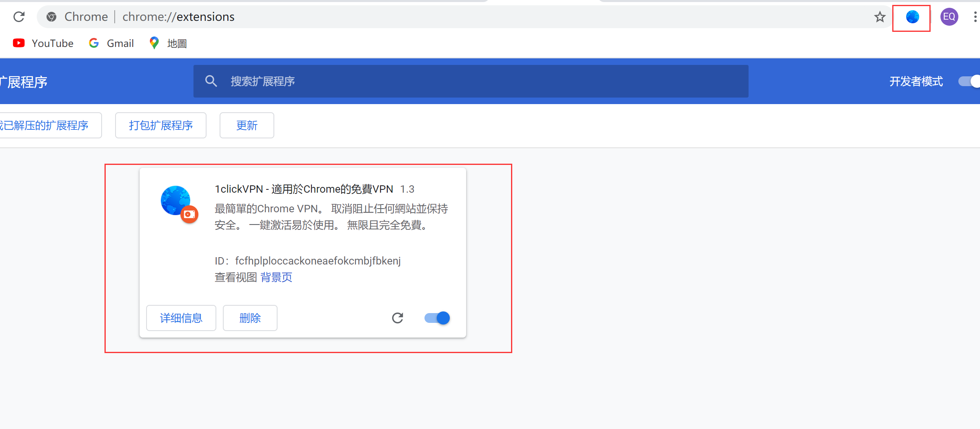Click the 扩展程序 page heading

click(x=24, y=82)
